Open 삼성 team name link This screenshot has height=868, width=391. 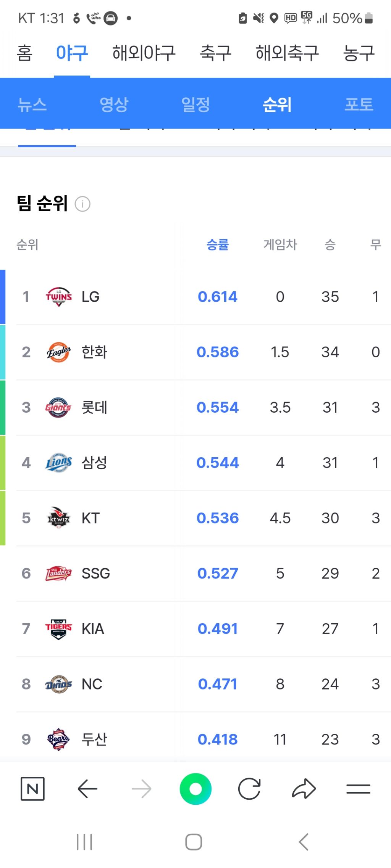click(x=94, y=463)
